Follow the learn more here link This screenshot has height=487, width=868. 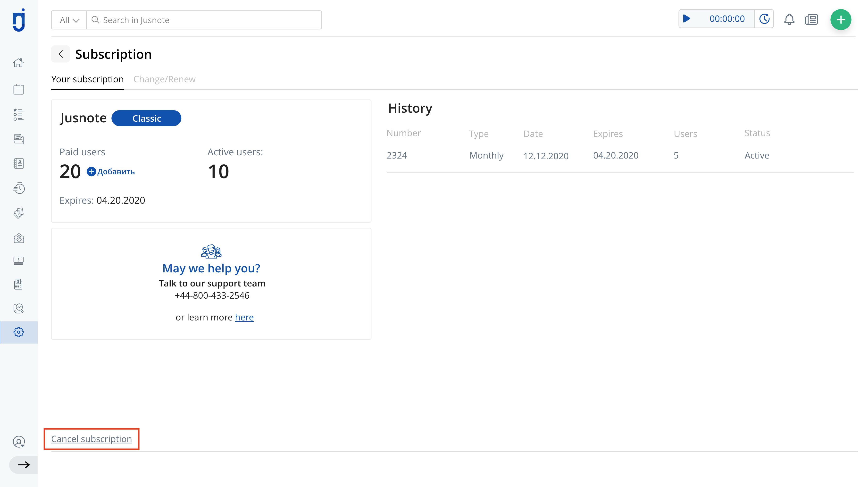tap(244, 317)
